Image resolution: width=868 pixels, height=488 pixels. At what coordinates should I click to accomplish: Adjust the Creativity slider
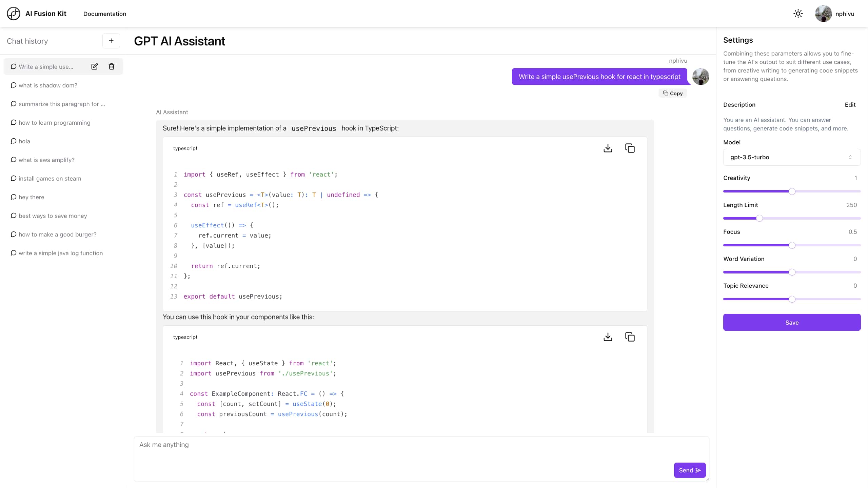pos(792,191)
